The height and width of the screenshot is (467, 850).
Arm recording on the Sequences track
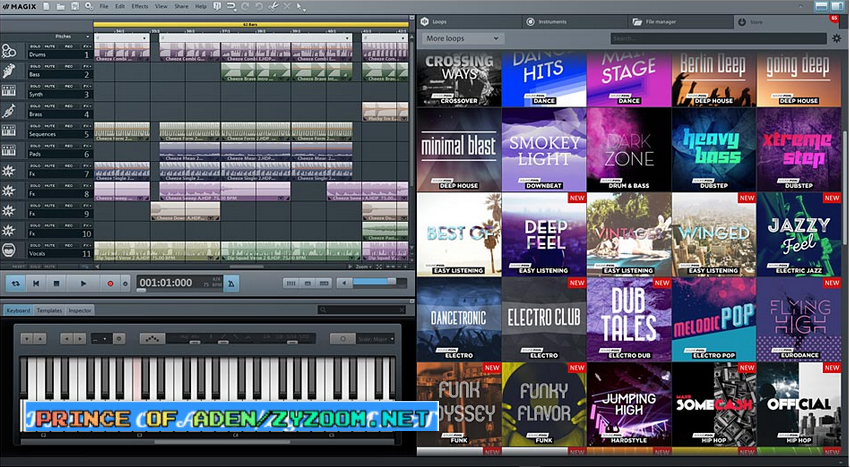[x=69, y=126]
